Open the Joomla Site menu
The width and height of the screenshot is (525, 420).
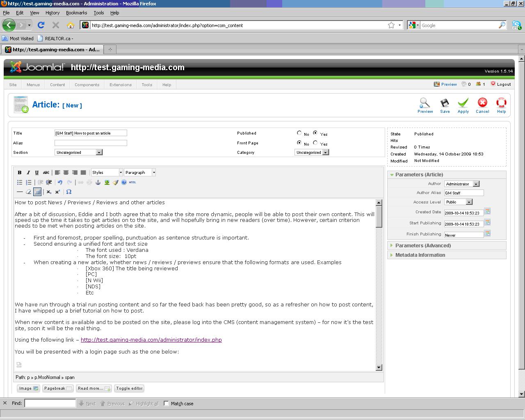point(13,84)
